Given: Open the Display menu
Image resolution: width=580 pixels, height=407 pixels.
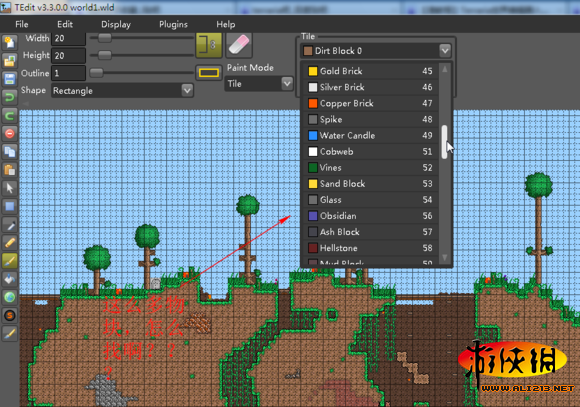Looking at the screenshot, I should click(x=116, y=24).
